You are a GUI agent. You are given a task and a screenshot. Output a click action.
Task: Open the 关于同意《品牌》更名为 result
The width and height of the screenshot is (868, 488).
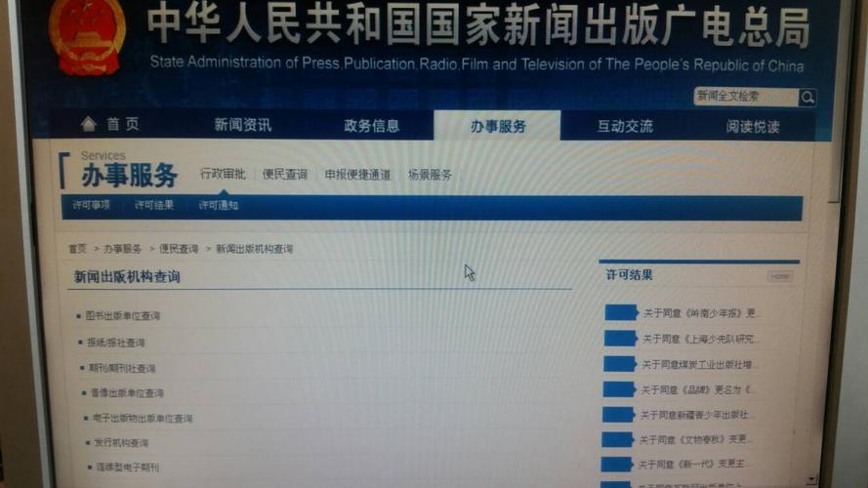(696, 390)
